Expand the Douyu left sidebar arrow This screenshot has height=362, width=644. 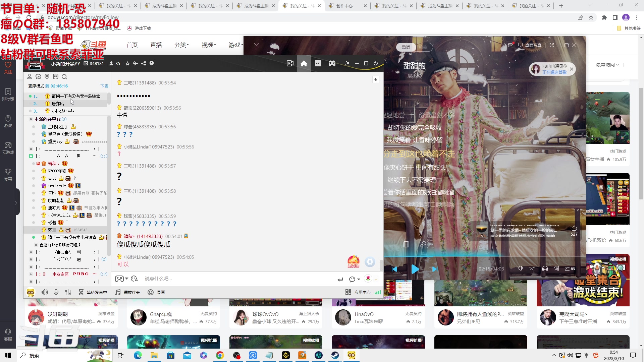[16, 202]
